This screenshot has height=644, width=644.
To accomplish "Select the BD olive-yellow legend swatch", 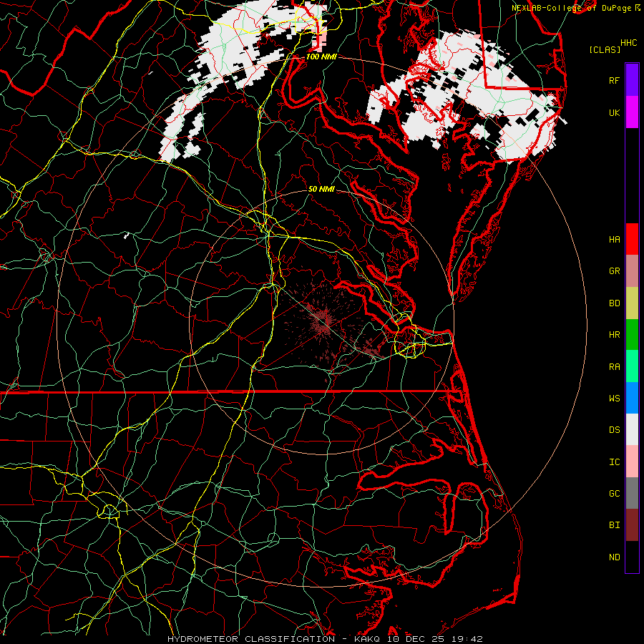I will click(x=632, y=303).
